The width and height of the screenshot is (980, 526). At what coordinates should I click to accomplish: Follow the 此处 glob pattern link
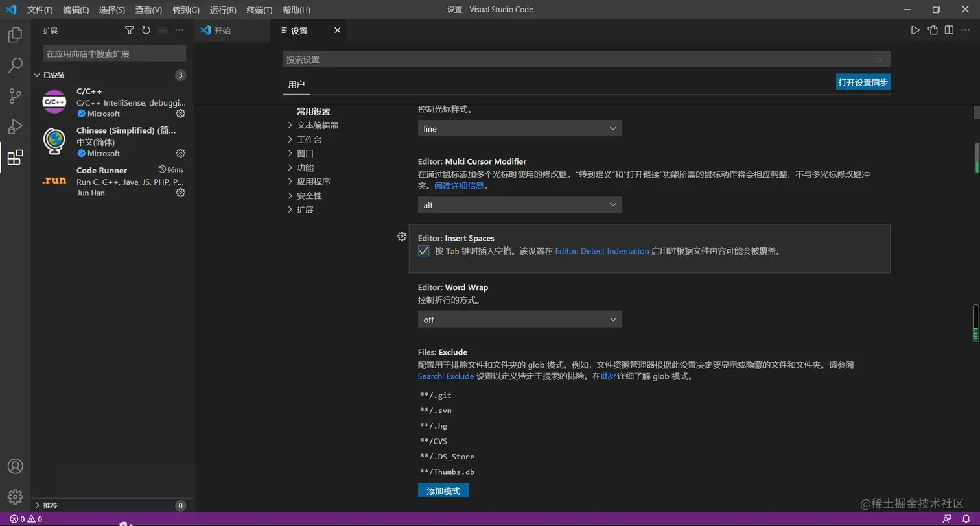[609, 376]
